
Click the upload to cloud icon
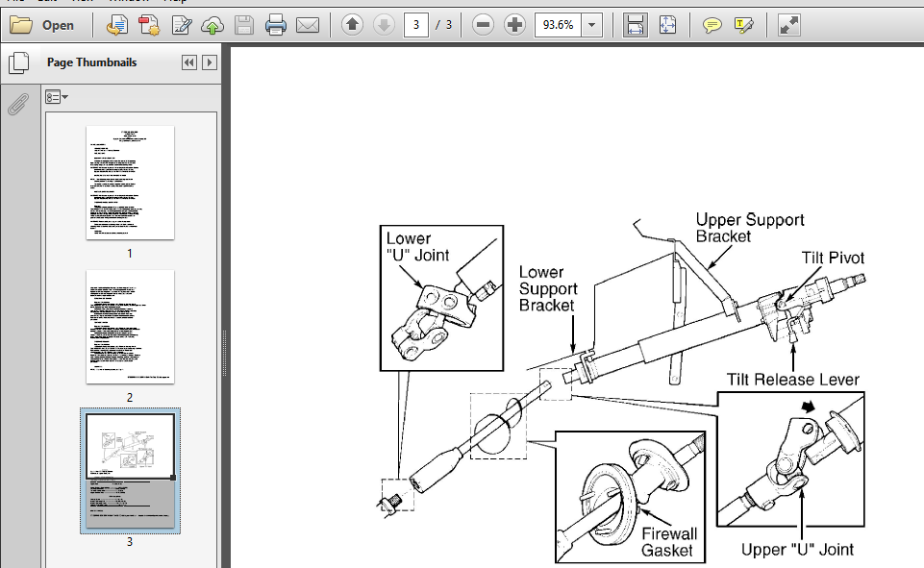click(x=212, y=25)
